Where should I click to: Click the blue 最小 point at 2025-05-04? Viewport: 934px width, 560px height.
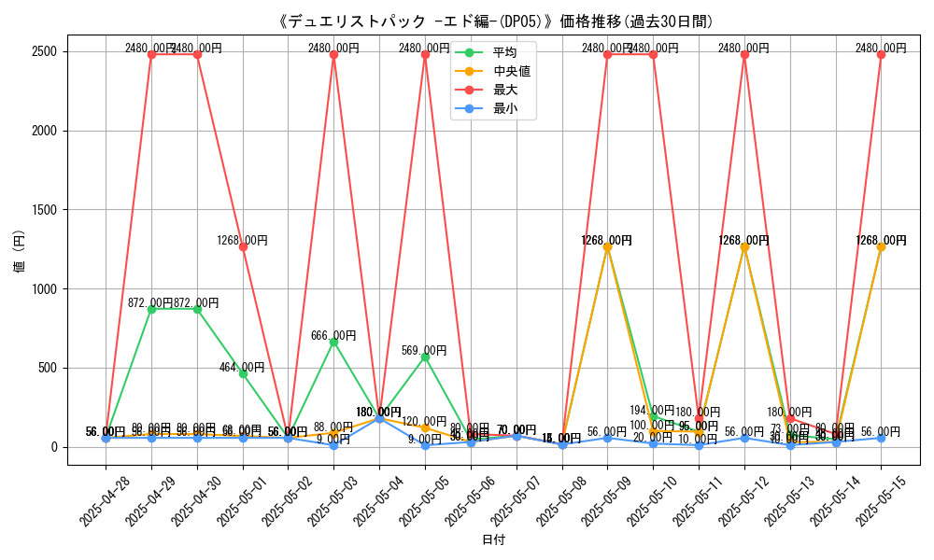[379, 419]
